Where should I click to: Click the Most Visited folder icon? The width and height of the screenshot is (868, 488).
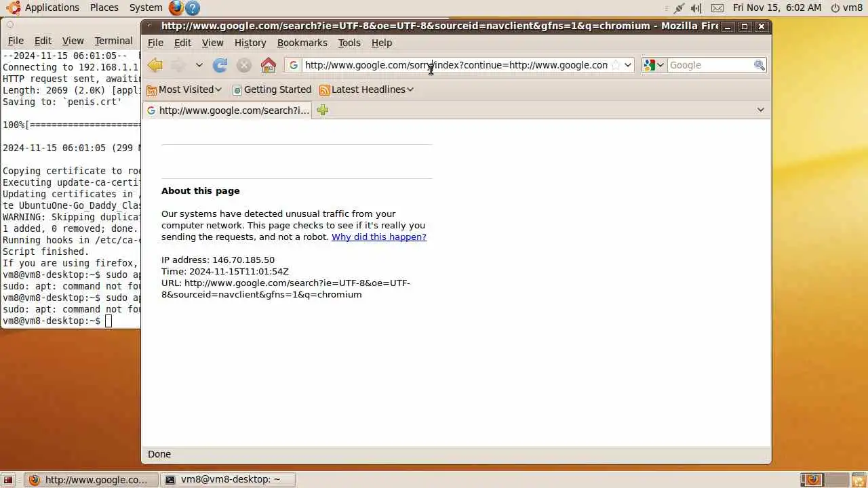[x=151, y=89]
